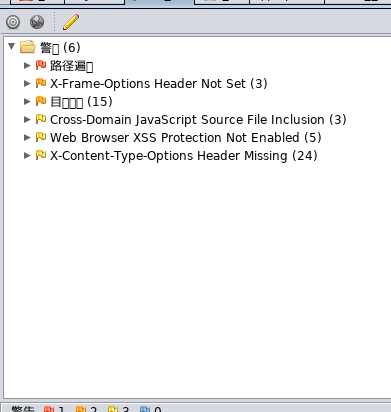Image resolution: width=391 pixels, height=412 pixels.
Task: Click the red flag path traversal icon
Action: tap(41, 65)
